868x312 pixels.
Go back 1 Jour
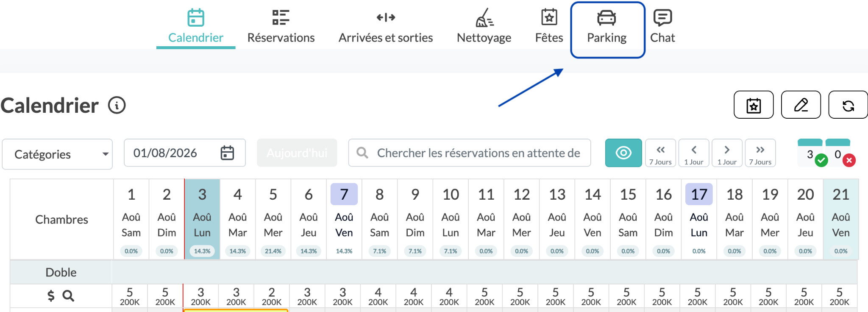694,153
